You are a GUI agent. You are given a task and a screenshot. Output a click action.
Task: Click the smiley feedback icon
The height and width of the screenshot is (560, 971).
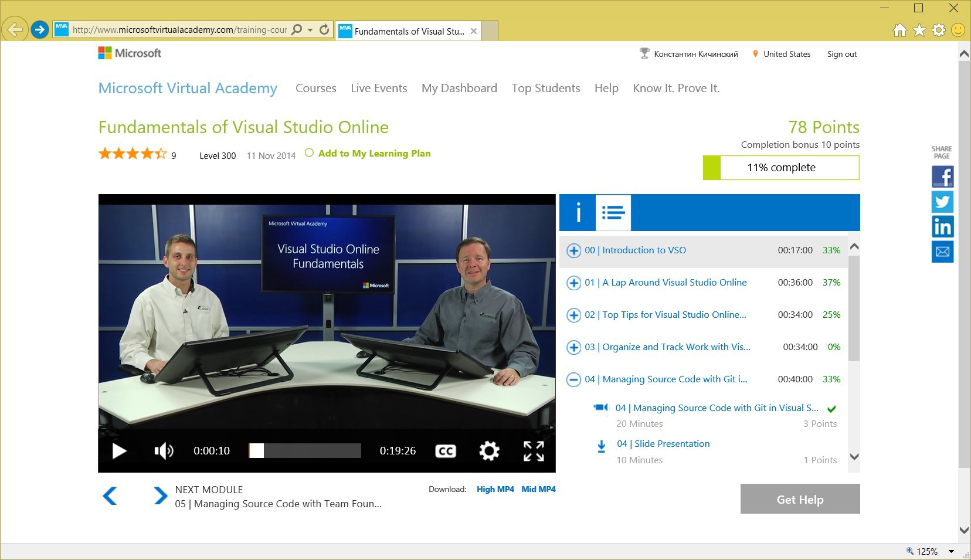click(958, 30)
